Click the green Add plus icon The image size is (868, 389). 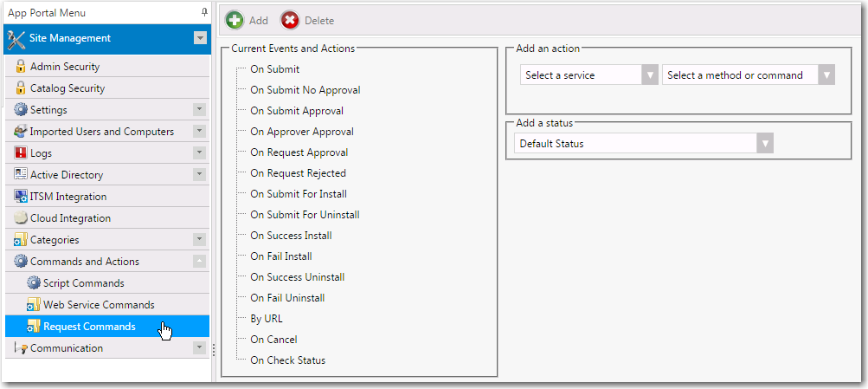coord(234,20)
